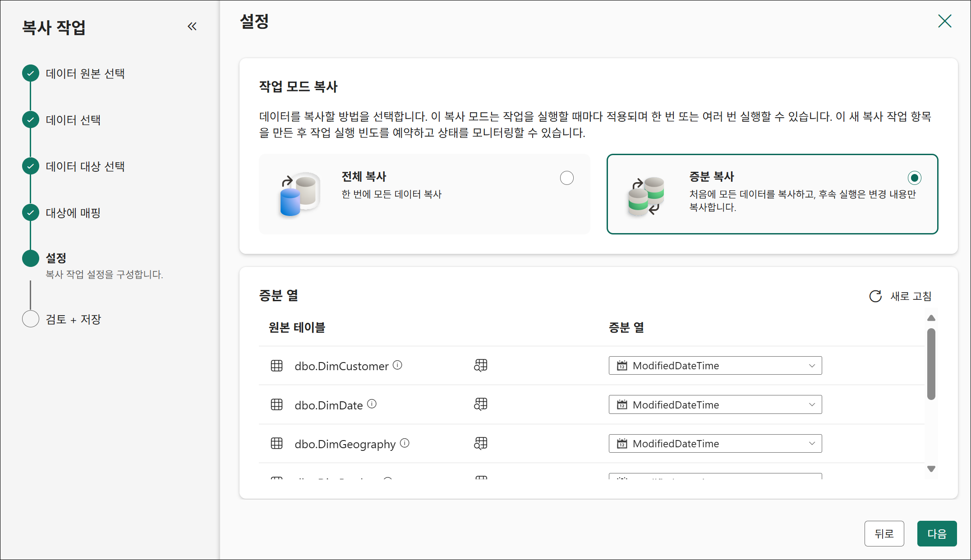Click the 뒤로 button
The image size is (971, 560).
click(x=884, y=534)
